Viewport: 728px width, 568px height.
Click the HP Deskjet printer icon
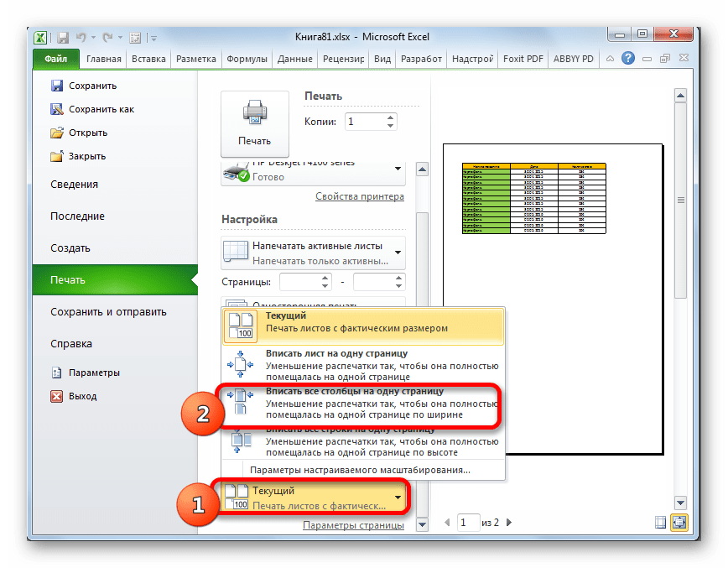tap(237, 172)
